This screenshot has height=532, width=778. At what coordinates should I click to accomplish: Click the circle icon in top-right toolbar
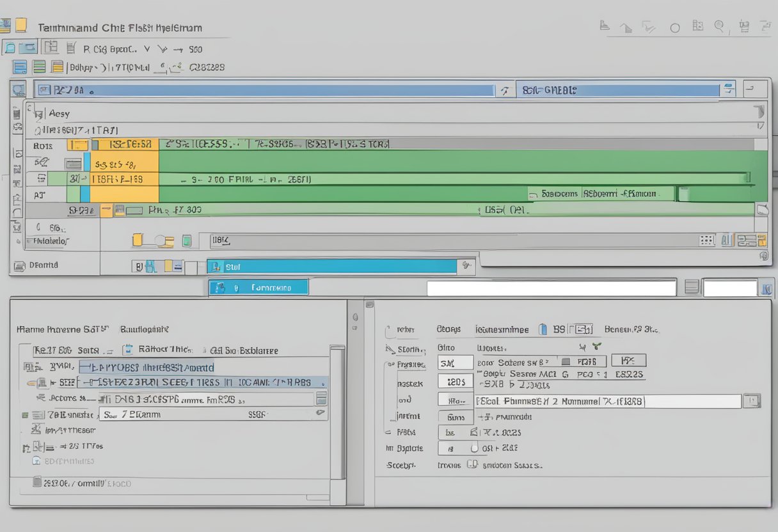[x=674, y=28]
